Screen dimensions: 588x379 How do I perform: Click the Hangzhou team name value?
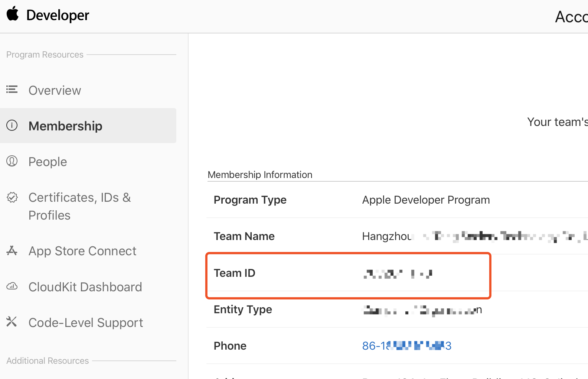(475, 236)
